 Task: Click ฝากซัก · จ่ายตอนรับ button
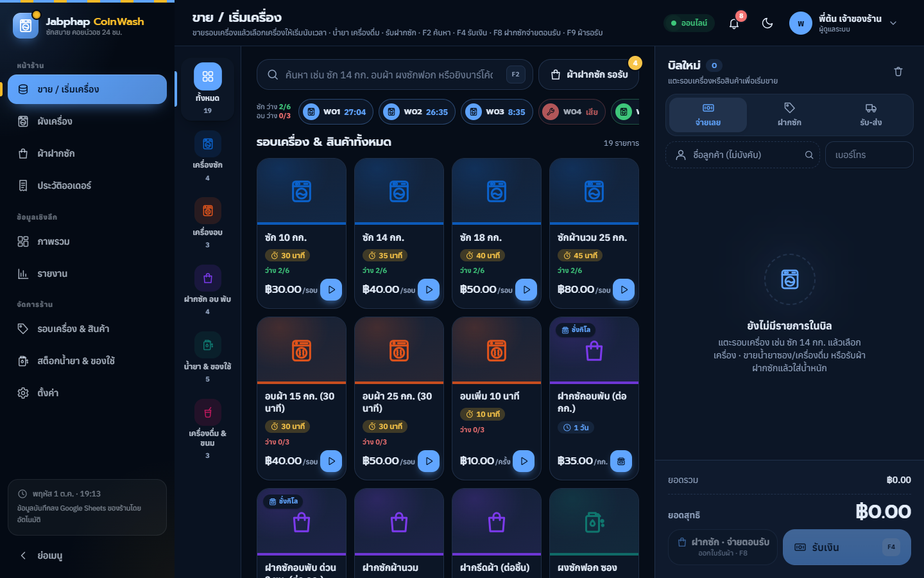coord(723,547)
